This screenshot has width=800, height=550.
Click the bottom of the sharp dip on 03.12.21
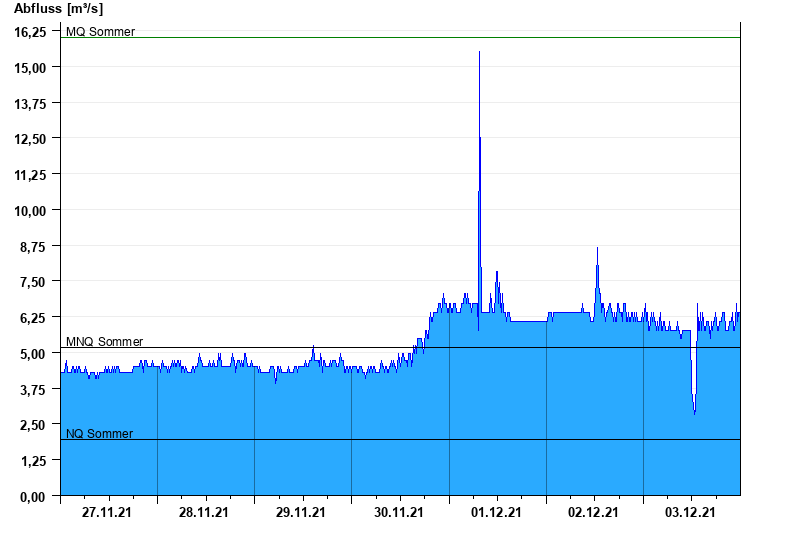pos(694,412)
